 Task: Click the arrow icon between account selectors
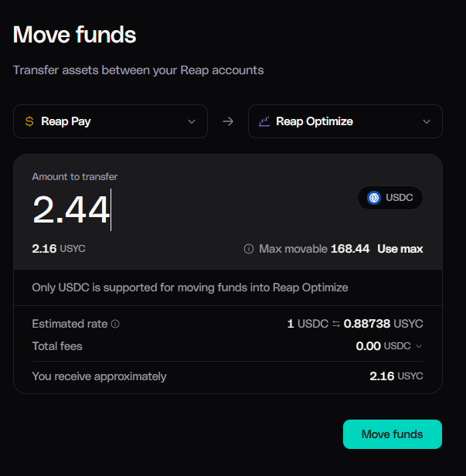[x=228, y=121]
